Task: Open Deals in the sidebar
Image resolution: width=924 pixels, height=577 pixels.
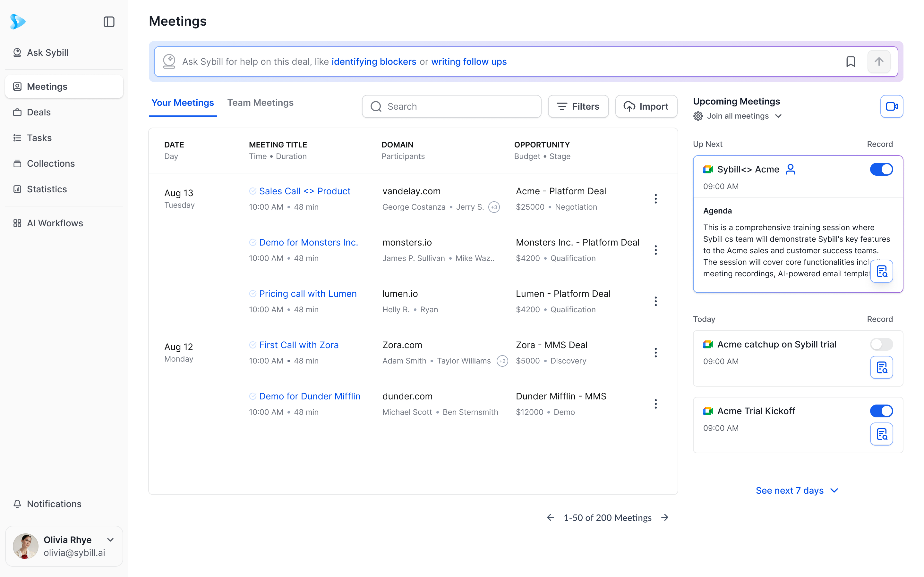Action: (x=38, y=112)
